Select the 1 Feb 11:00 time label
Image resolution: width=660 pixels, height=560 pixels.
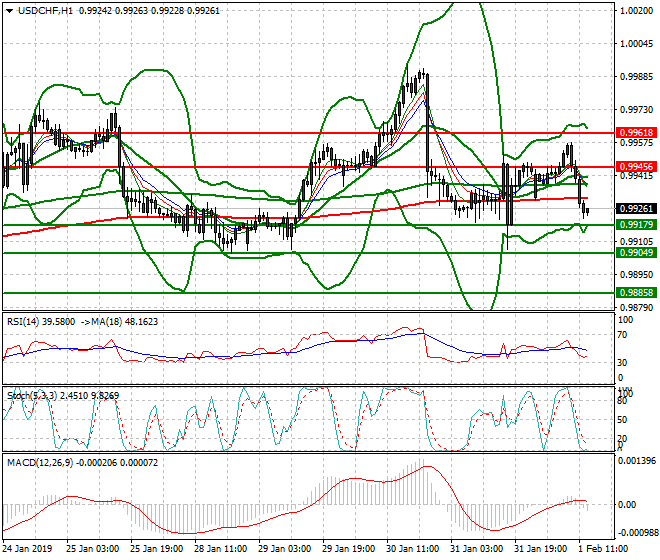pyautogui.click(x=603, y=549)
